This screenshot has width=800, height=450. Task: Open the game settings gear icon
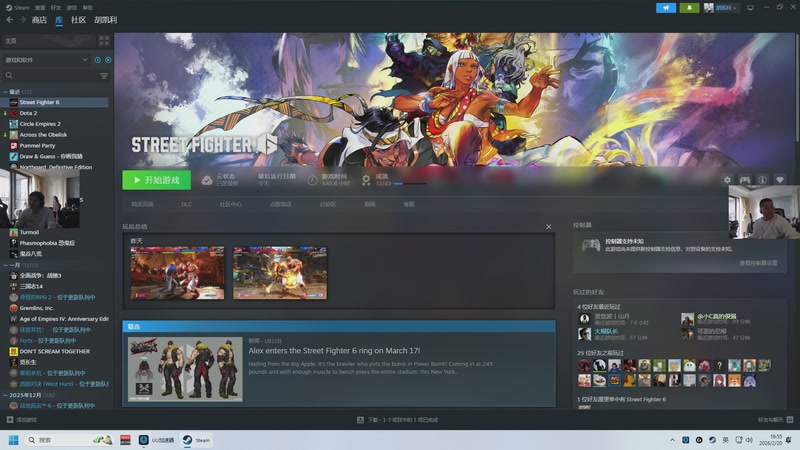728,180
